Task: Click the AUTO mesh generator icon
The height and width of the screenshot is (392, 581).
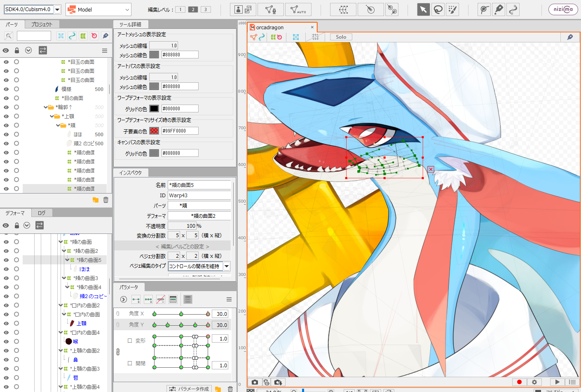Action: (x=298, y=9)
